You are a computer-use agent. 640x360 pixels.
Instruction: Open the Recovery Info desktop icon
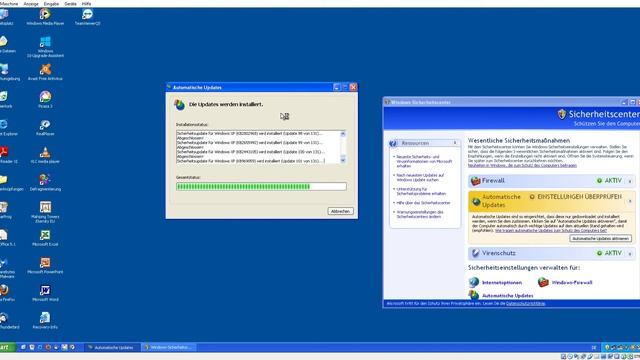tap(45, 320)
